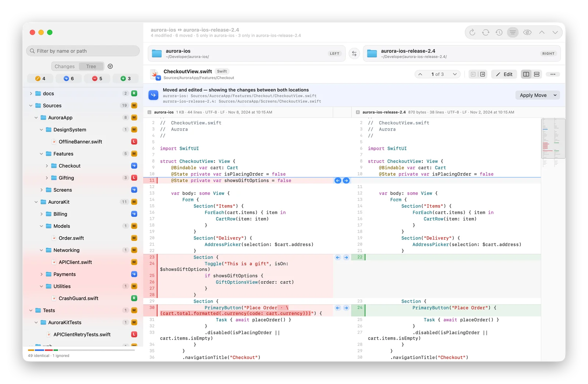Viewport: 588px width, 384px height.
Task: Toggle the added files filter showing 3
Action: [x=125, y=79]
